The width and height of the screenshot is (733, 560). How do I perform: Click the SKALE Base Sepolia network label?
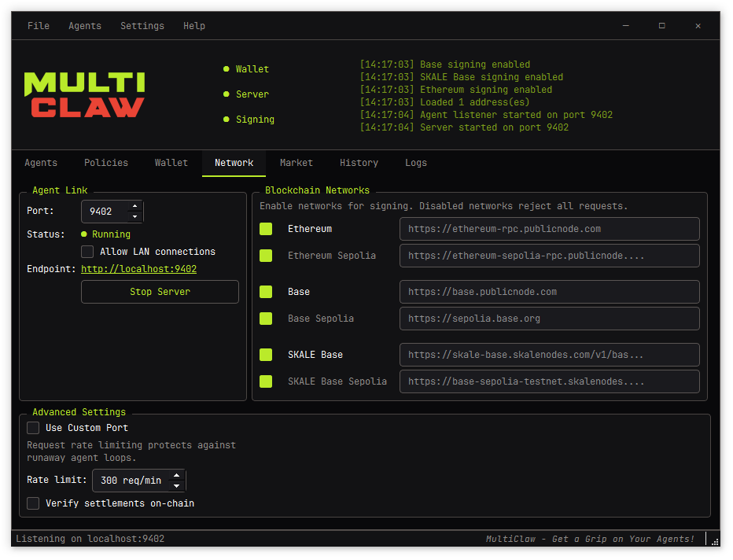coord(337,381)
